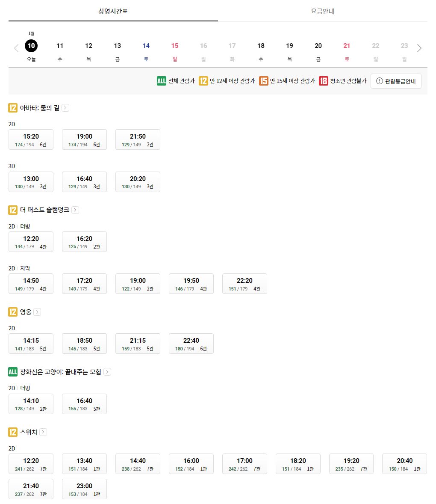Book 아바타 2D 15:20 showing in 6관
436x504 pixels.
31,139
